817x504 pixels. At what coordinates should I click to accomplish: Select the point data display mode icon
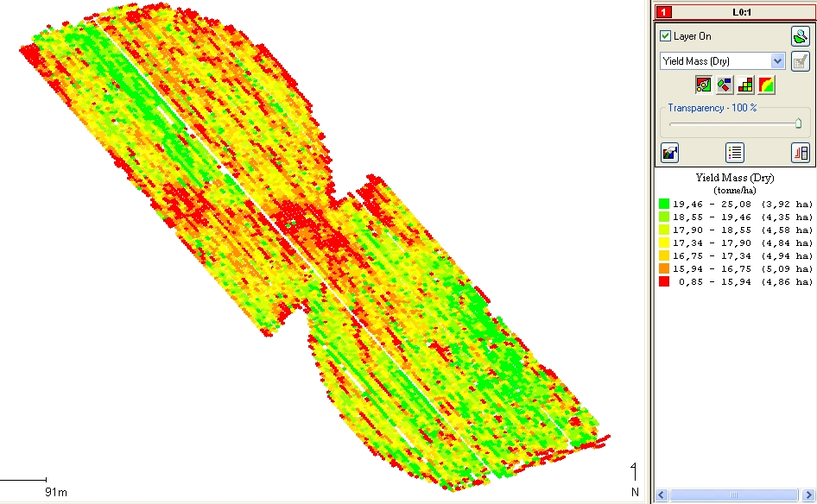point(703,85)
